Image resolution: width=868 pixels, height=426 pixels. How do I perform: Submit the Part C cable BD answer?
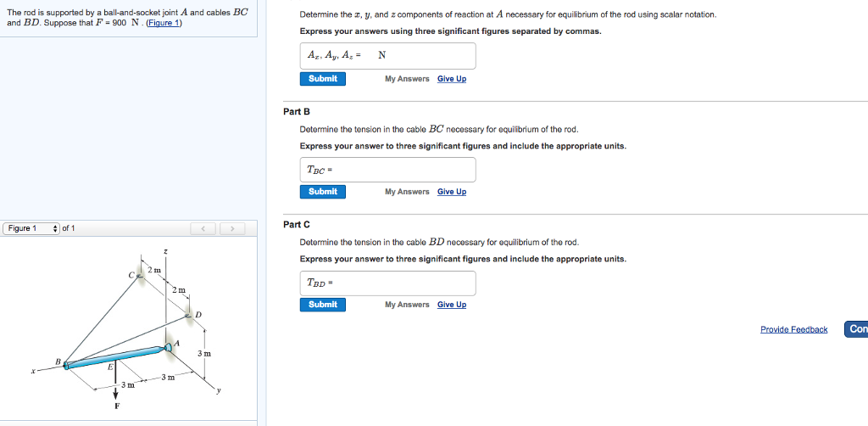pos(323,305)
